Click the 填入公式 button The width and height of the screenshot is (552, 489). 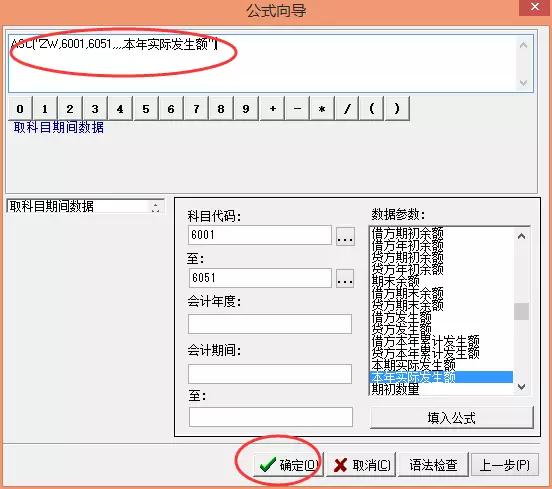point(452,418)
